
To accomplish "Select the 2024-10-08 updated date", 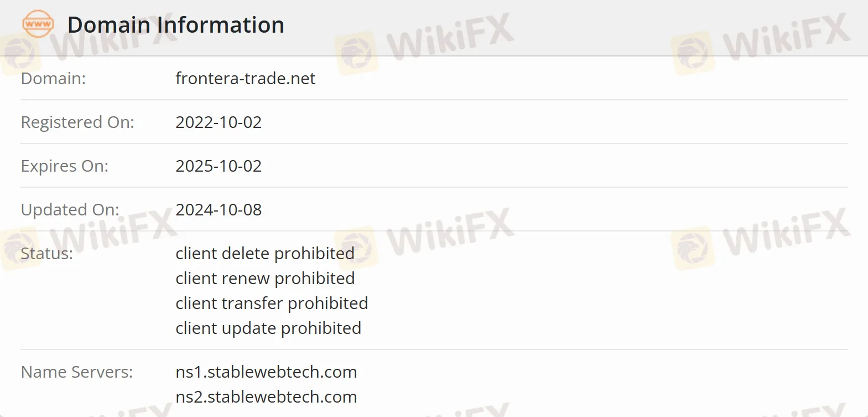I will click(x=219, y=210).
